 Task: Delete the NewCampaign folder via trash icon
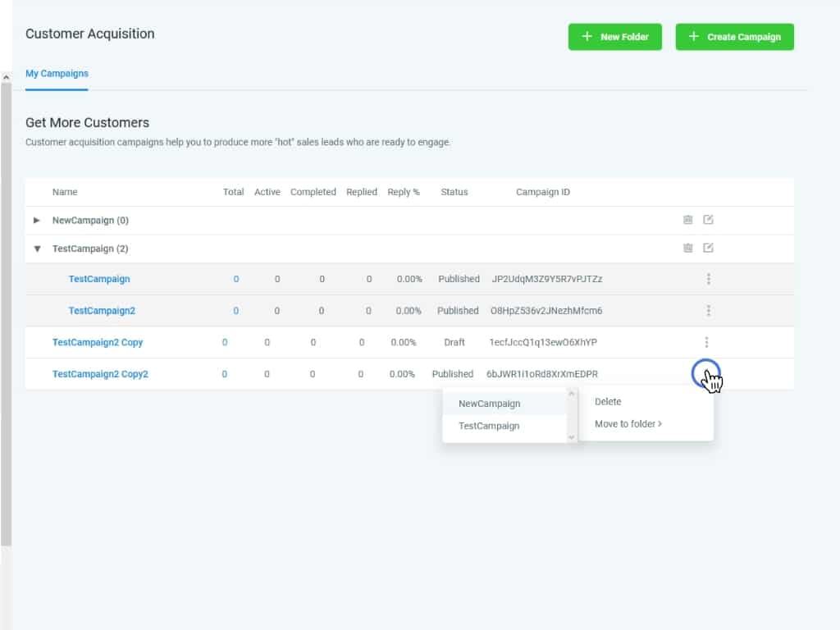[x=688, y=220]
